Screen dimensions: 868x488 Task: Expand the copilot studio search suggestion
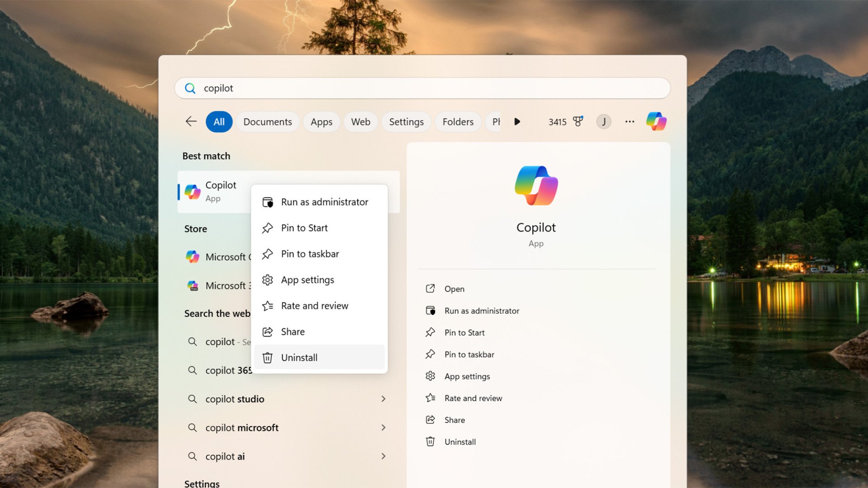[x=384, y=399]
